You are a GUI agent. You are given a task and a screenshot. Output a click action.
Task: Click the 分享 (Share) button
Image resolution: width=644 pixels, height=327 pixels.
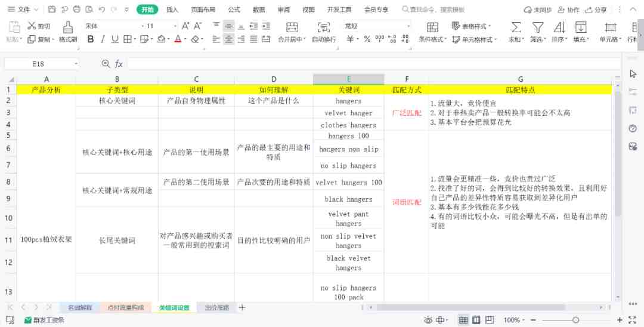(x=596, y=10)
